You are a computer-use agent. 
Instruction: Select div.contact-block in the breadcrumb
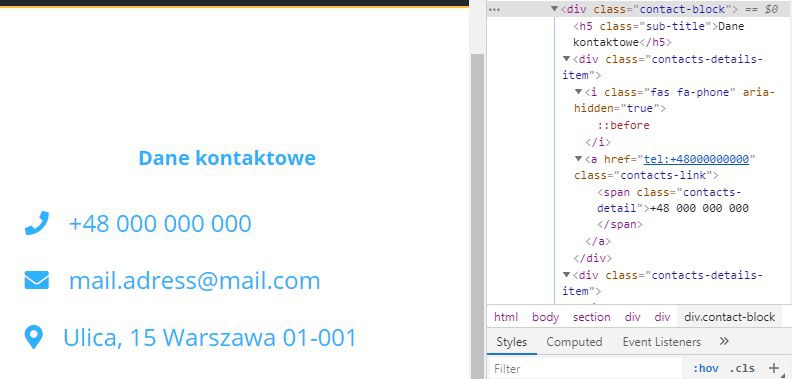[x=729, y=317]
